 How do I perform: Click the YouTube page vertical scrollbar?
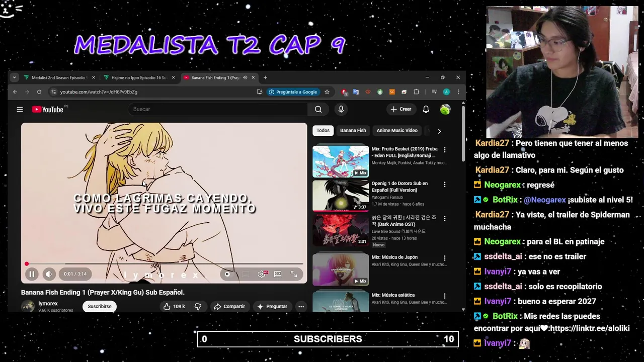[x=462, y=134]
